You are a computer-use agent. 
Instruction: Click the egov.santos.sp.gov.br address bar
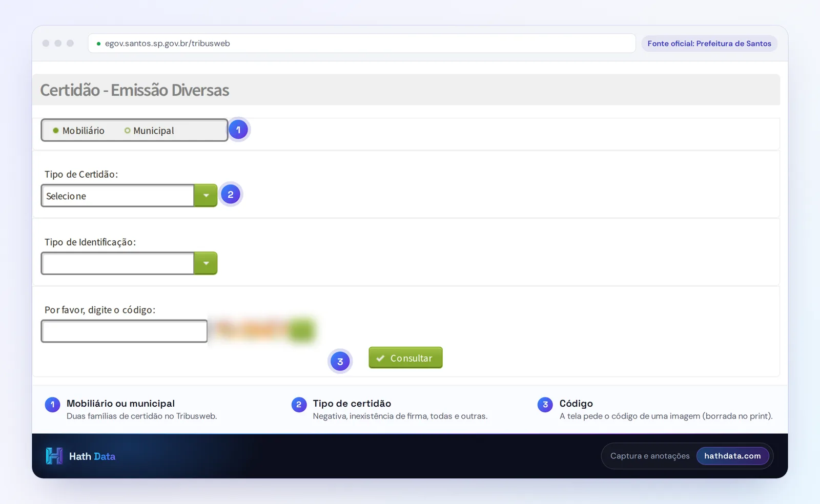click(362, 44)
